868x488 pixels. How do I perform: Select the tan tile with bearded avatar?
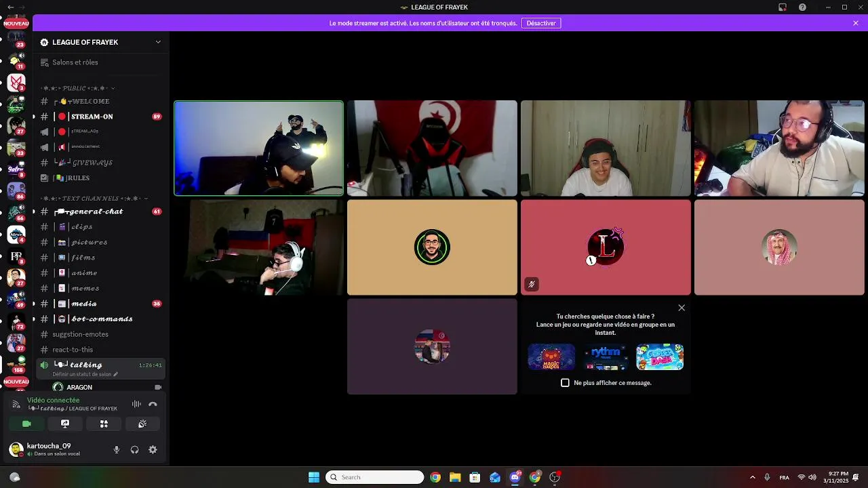coord(432,247)
